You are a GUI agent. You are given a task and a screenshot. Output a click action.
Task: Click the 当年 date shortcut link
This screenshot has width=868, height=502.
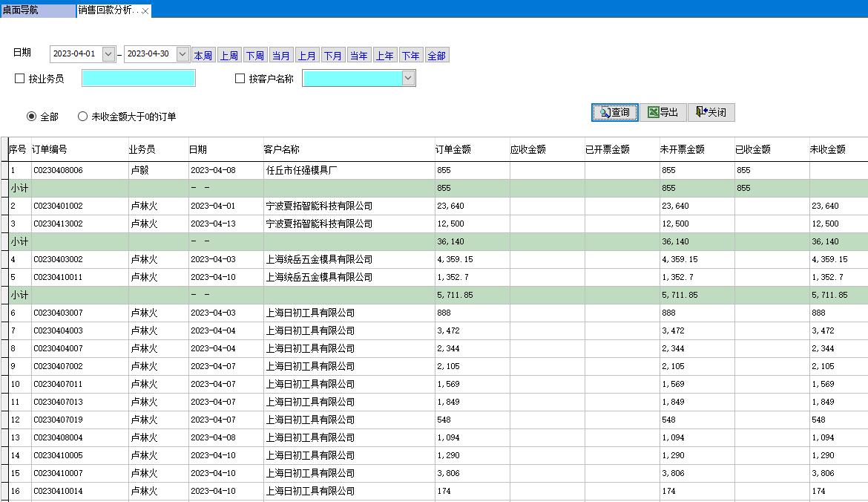359,55
